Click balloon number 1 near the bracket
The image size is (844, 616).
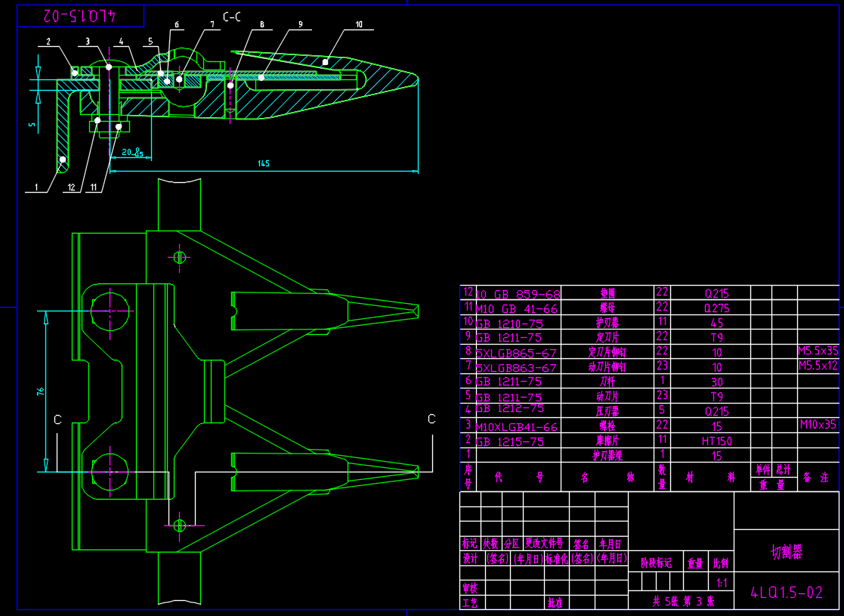(36, 187)
